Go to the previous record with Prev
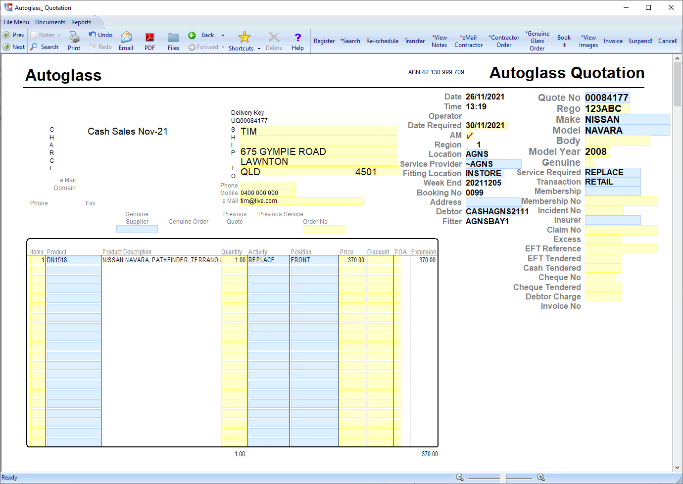The width and height of the screenshot is (683, 484). coord(14,35)
